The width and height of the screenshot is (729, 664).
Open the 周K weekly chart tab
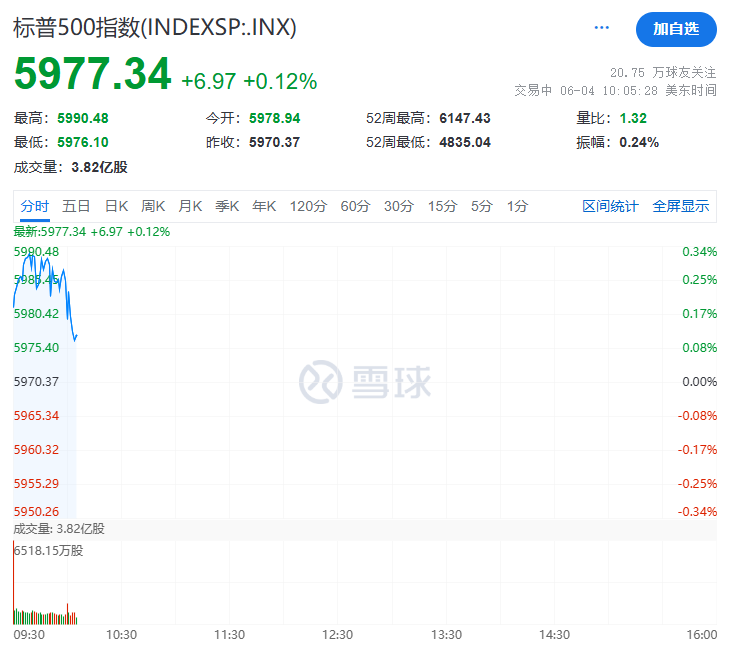(153, 206)
